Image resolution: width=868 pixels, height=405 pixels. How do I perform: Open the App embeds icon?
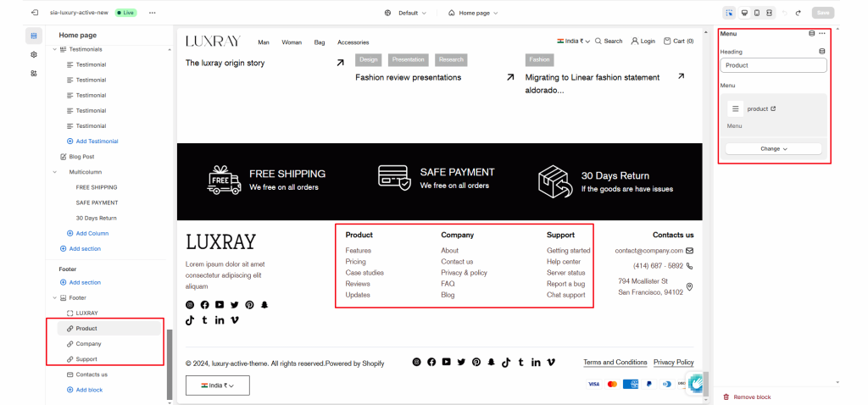[x=34, y=74]
